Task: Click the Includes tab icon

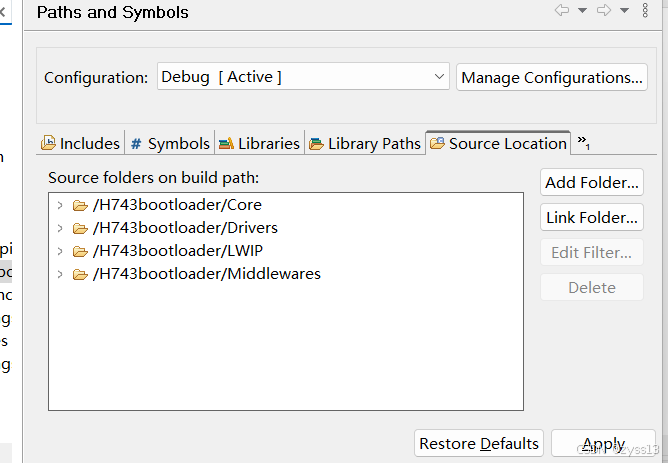Action: pyautogui.click(x=48, y=143)
